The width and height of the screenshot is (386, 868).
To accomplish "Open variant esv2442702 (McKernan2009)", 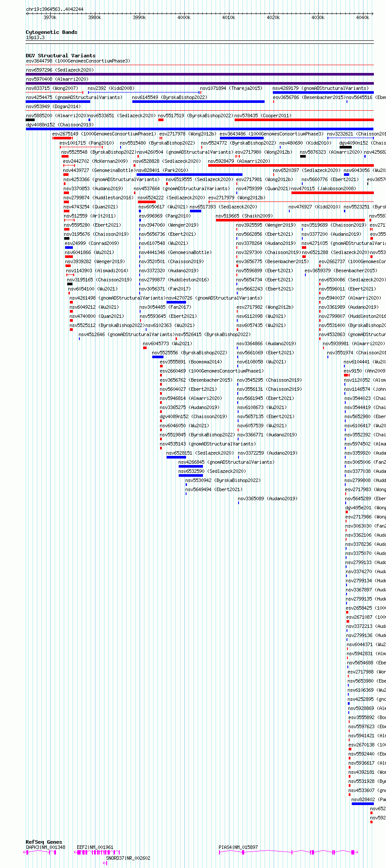I will 95,161.
